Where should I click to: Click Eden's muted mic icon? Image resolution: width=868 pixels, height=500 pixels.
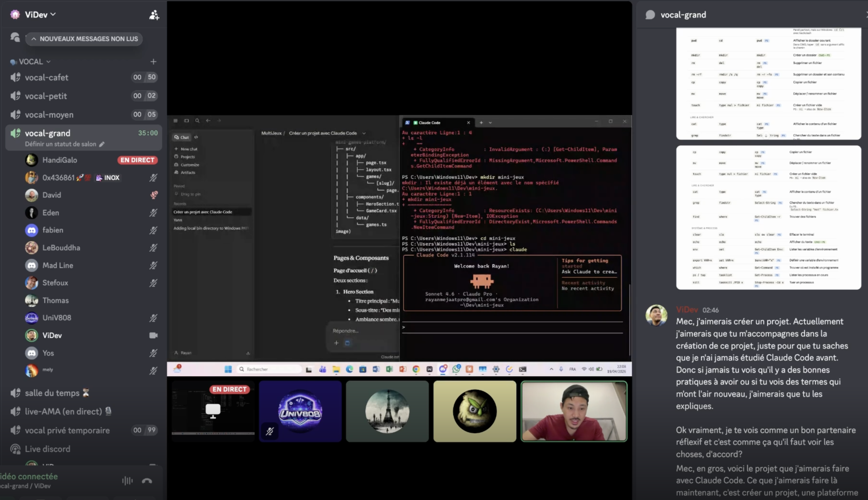(153, 213)
